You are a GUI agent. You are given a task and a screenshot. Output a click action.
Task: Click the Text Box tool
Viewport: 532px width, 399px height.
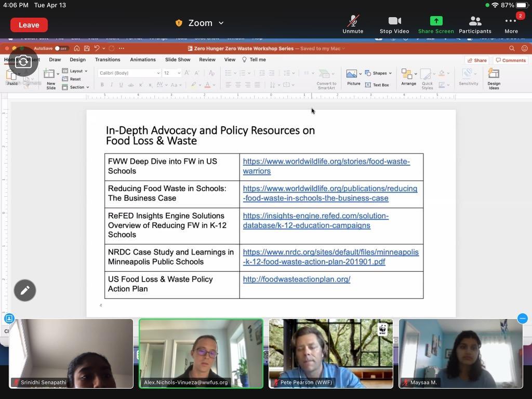click(377, 85)
